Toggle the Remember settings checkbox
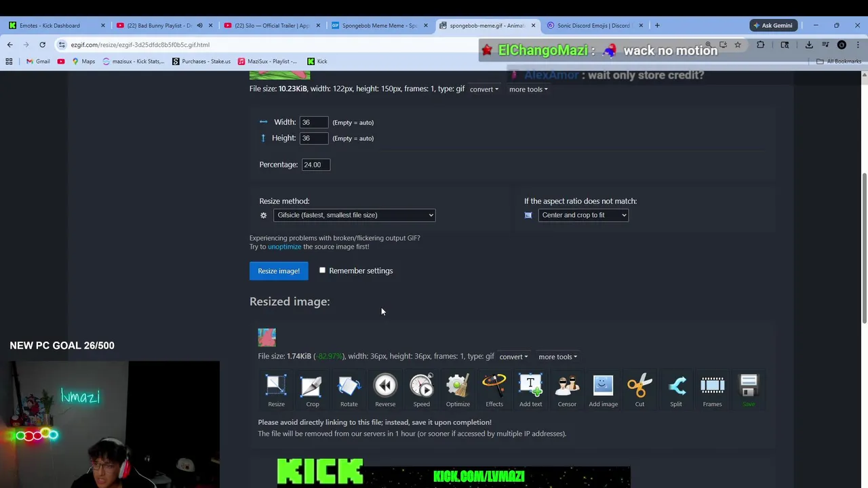868x488 pixels. click(x=322, y=270)
